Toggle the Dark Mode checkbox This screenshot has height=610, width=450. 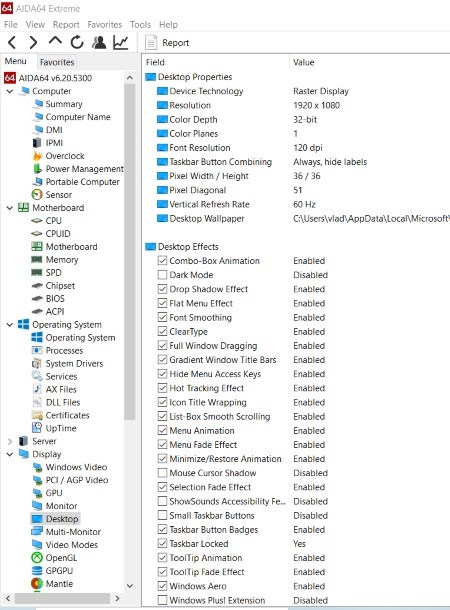point(163,275)
